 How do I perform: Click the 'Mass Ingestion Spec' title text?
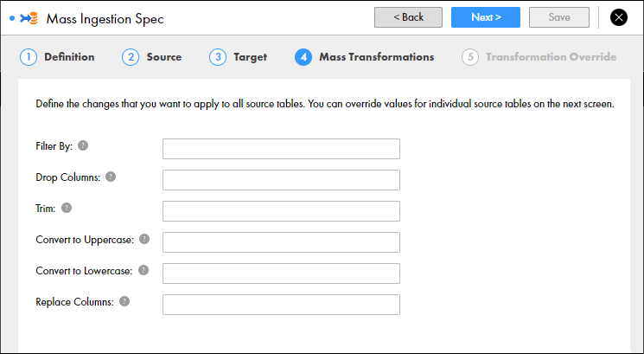point(105,19)
